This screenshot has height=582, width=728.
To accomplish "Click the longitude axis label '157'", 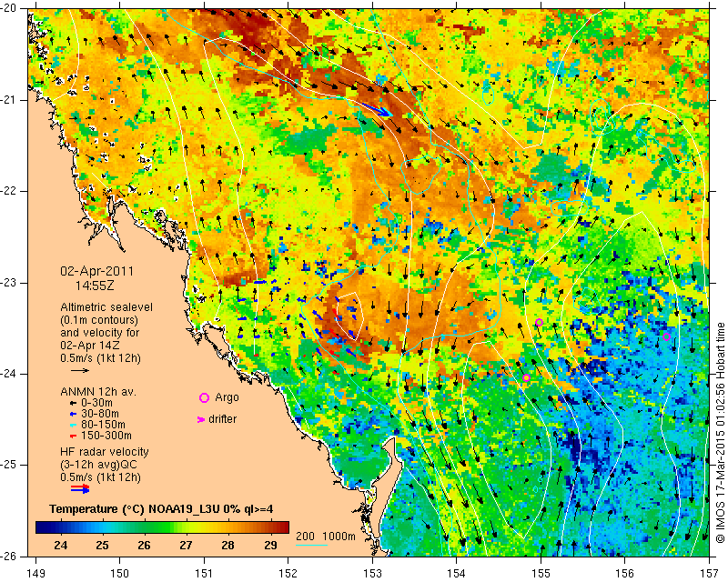I will click(x=710, y=574).
